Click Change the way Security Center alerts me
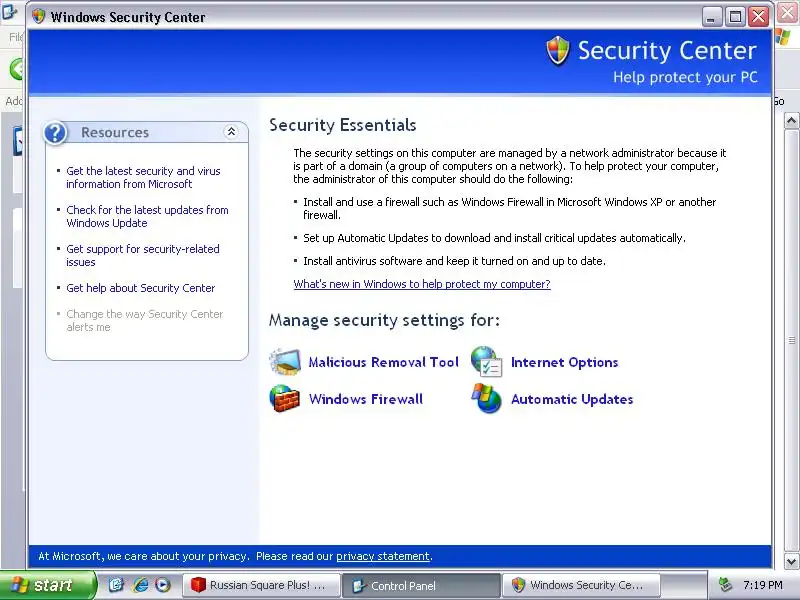This screenshot has width=800, height=600. 145,320
